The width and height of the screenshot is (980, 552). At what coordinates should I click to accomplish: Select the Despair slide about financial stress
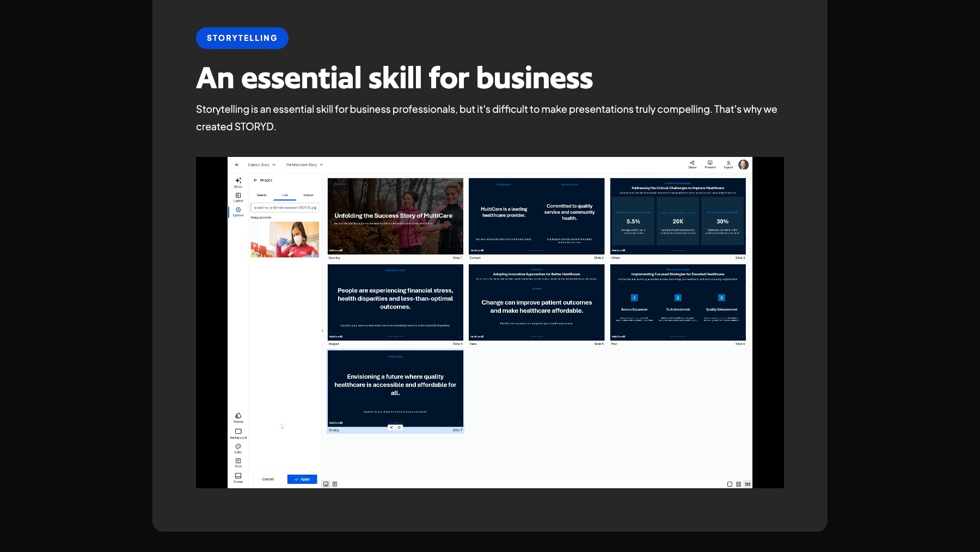[x=395, y=302]
